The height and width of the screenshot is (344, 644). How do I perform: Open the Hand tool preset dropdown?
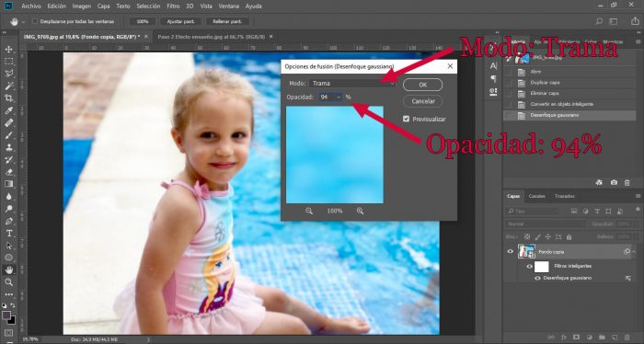coord(23,21)
